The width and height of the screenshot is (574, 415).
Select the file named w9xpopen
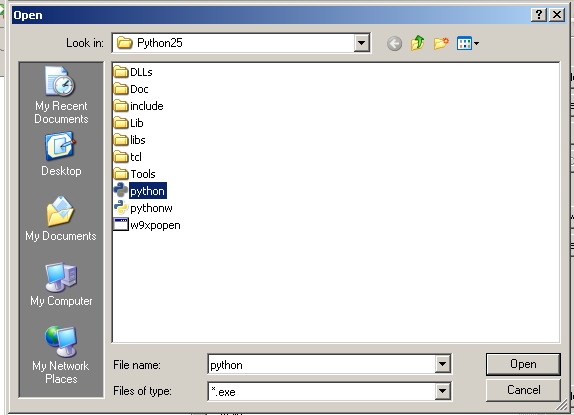[x=155, y=225]
